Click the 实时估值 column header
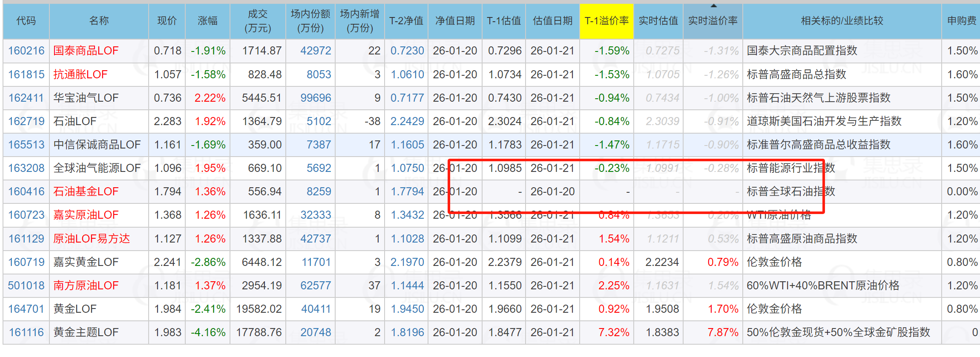The height and width of the screenshot is (357, 980). [x=658, y=21]
